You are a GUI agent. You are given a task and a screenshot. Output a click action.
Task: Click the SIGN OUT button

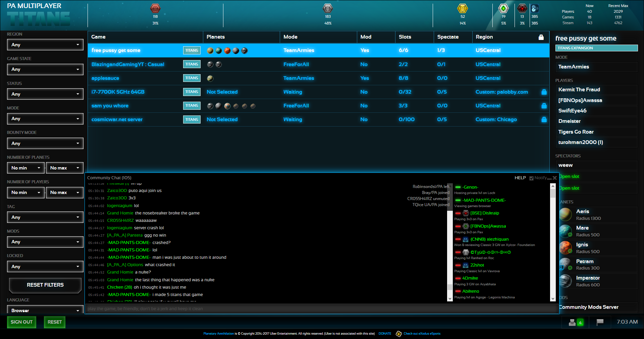coord(21,322)
